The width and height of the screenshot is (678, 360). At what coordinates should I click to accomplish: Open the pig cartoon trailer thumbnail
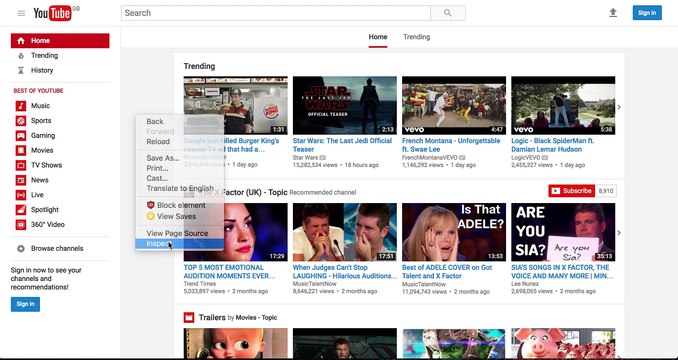tap(563, 343)
